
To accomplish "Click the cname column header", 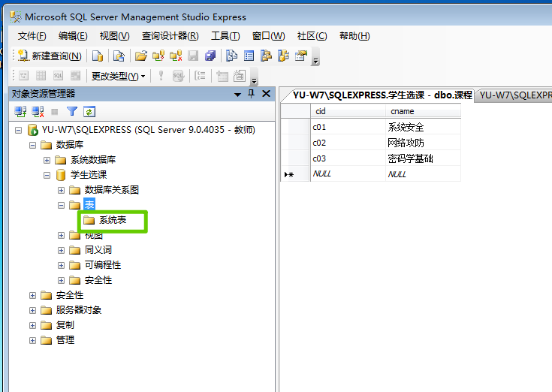I will tap(423, 111).
